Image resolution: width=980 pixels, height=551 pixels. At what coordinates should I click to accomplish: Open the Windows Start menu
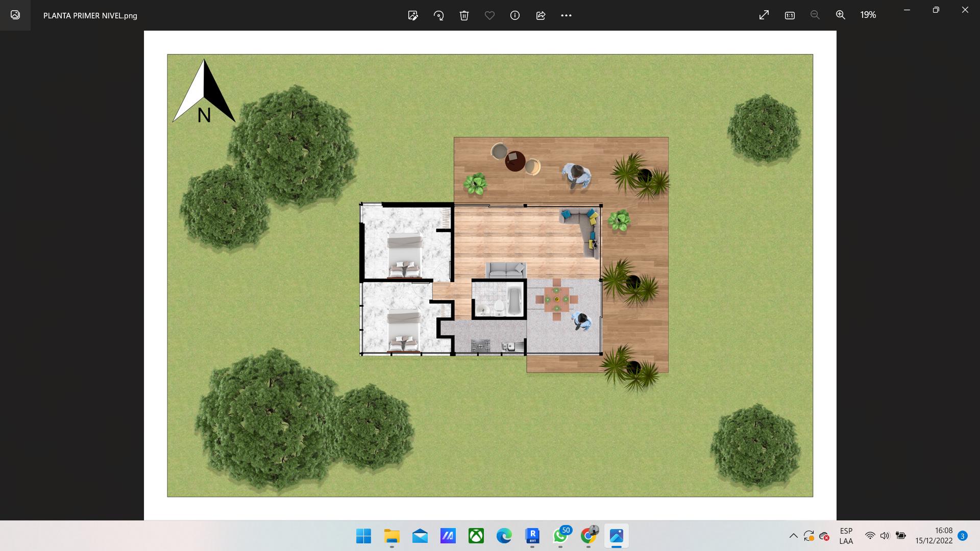coord(363,536)
